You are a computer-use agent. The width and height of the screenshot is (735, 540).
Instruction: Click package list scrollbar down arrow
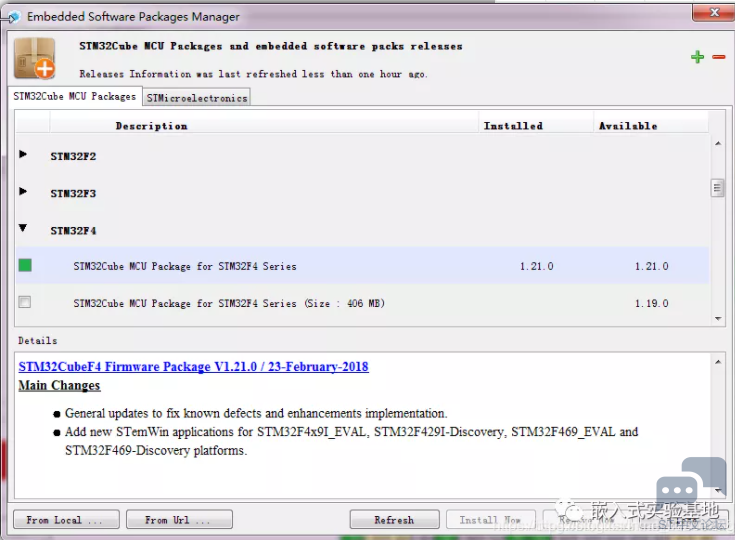click(718, 319)
